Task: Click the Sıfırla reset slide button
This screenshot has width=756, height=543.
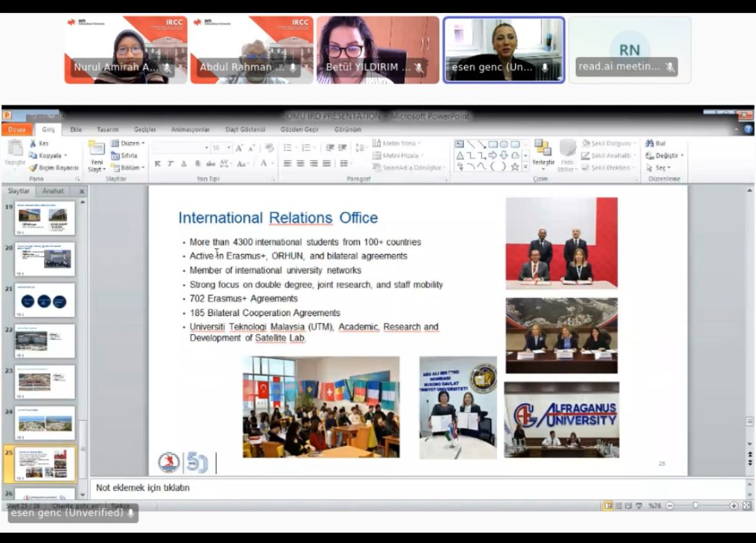Action: [125, 155]
